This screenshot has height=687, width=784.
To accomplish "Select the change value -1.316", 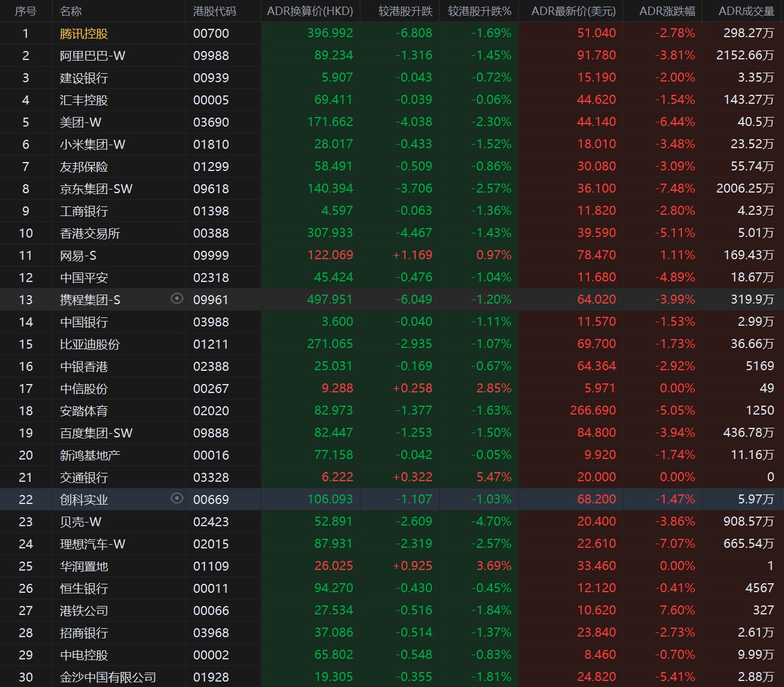I will click(x=414, y=56).
